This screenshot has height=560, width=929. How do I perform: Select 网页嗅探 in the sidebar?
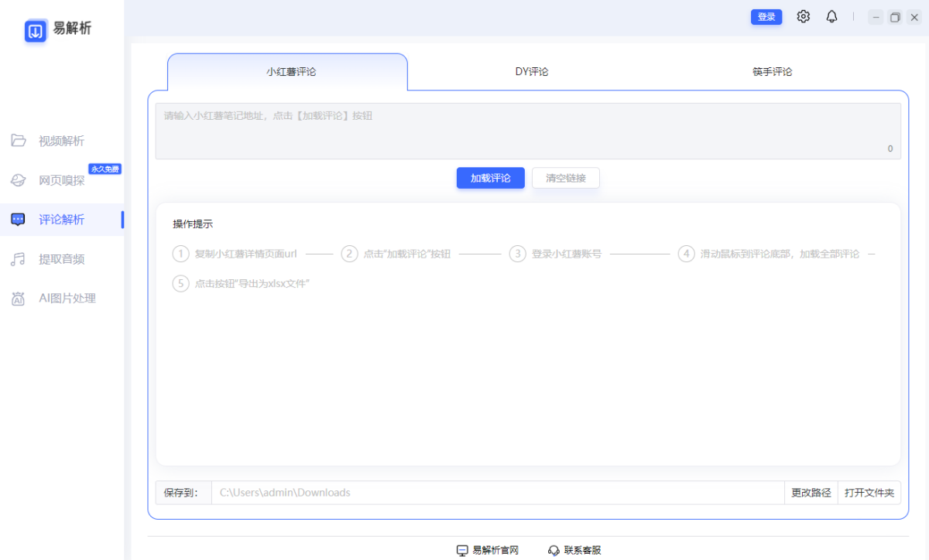click(x=62, y=180)
